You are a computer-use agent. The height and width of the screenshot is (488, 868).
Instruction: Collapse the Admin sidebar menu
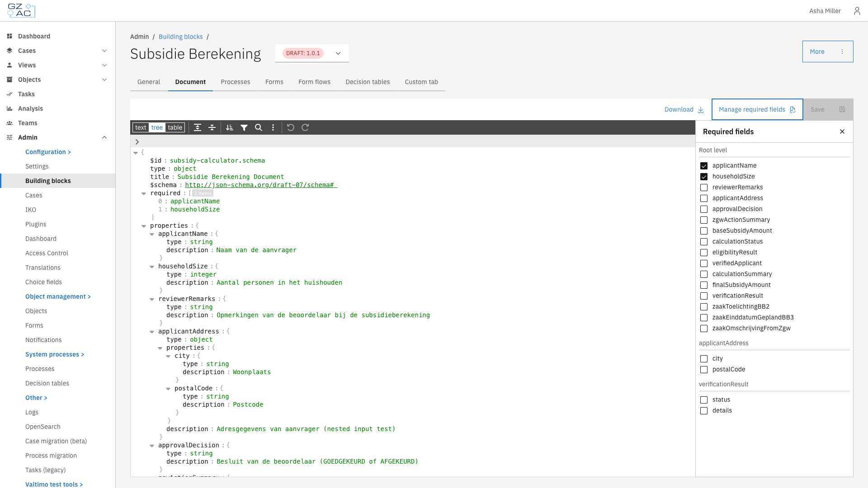point(104,137)
